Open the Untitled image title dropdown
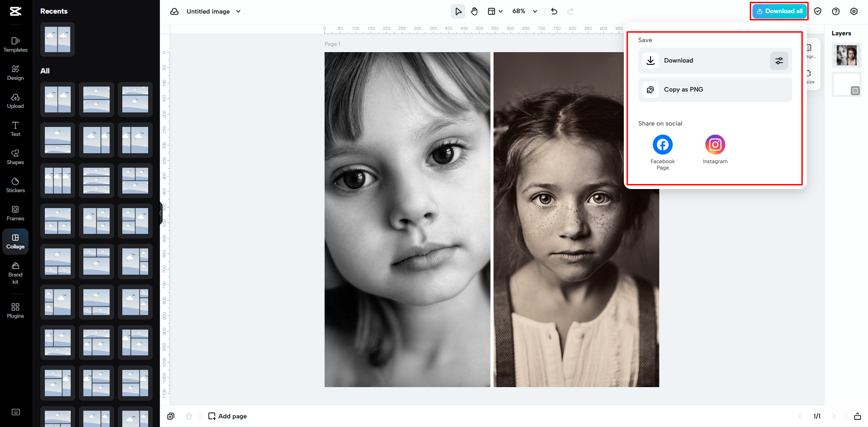The image size is (868, 427). pos(239,11)
